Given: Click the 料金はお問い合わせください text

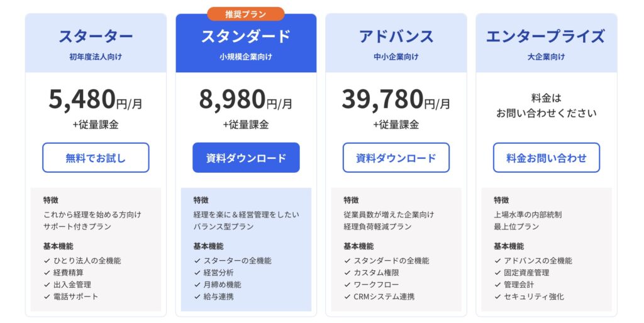Looking at the screenshot, I should 546,106.
